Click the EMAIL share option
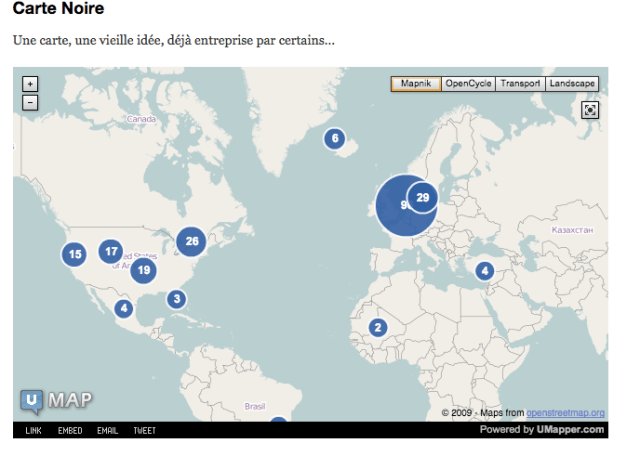 click(x=107, y=430)
